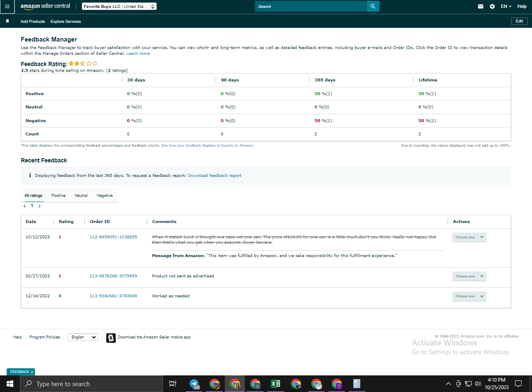Click into the Search field

[x=311, y=6]
